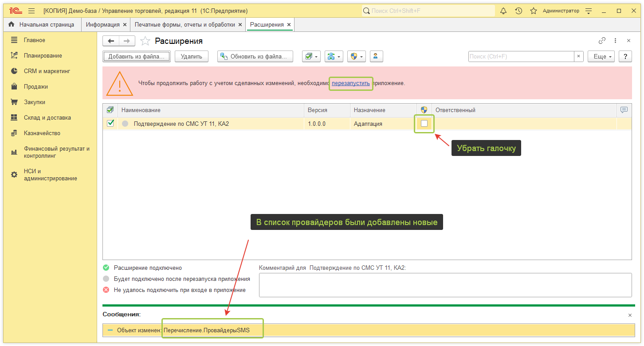Click the copy link icon
The width and height of the screenshot is (644, 346).
pyautogui.click(x=602, y=41)
